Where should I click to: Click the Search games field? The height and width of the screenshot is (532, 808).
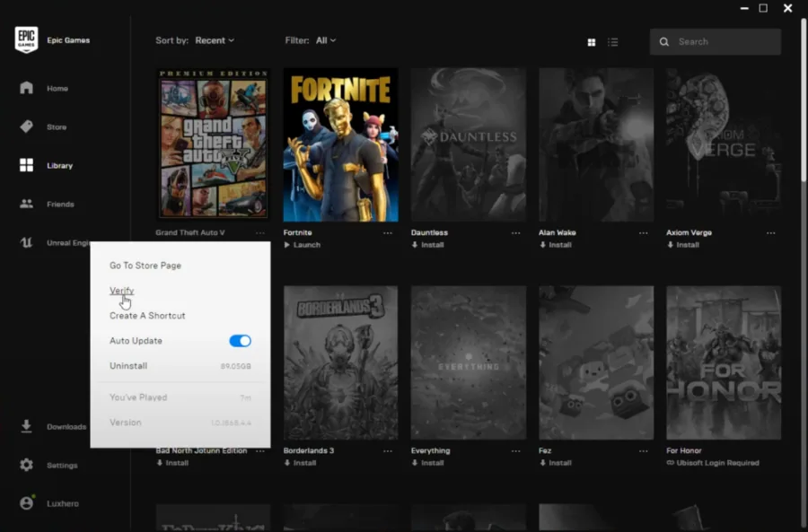tap(716, 41)
